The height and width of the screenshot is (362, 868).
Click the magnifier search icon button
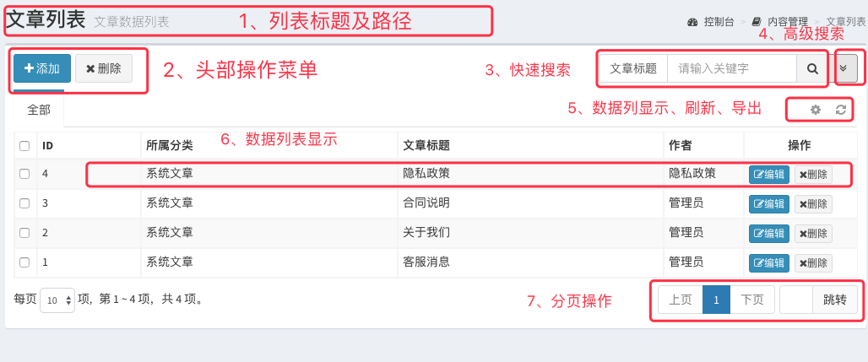(x=812, y=68)
